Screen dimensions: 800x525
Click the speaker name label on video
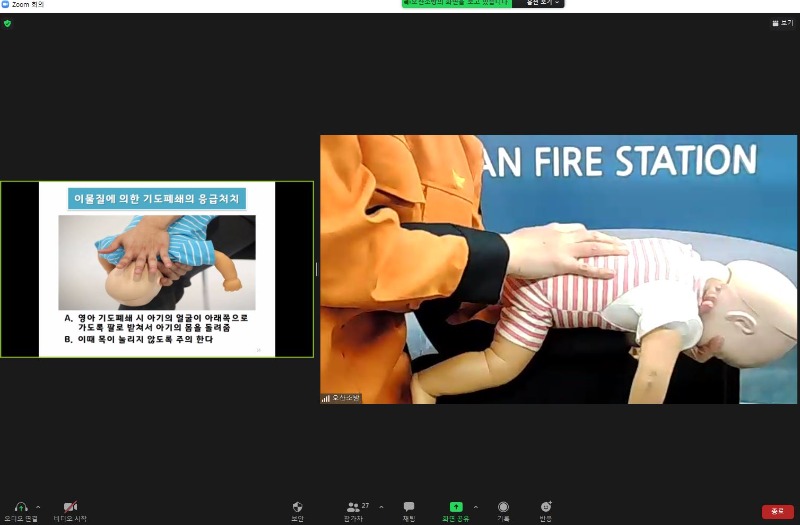(341, 398)
